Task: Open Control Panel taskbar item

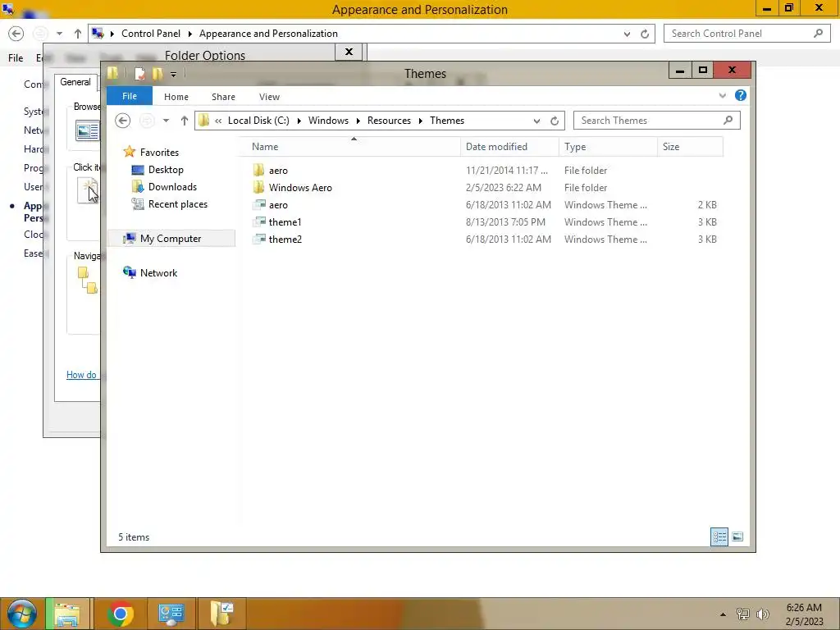Action: [171, 614]
